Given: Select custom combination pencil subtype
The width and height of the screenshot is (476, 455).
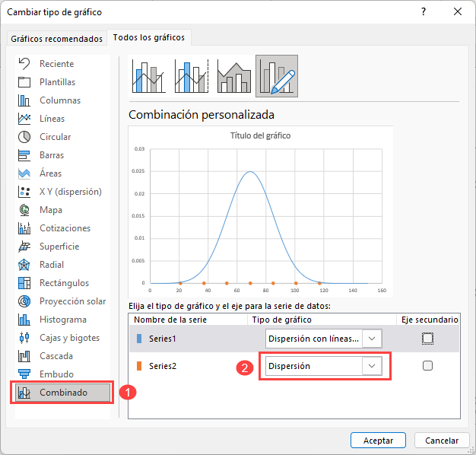Looking at the screenshot, I should tap(277, 76).
